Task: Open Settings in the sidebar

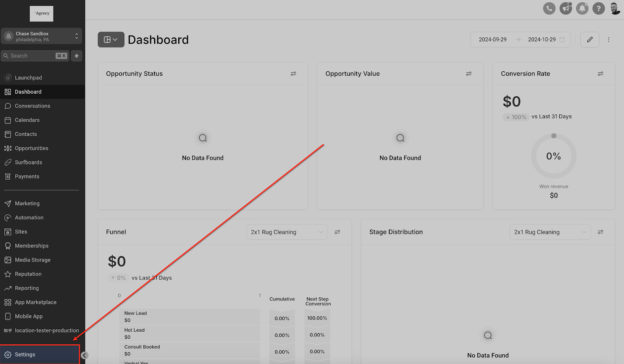Action: coord(40,355)
